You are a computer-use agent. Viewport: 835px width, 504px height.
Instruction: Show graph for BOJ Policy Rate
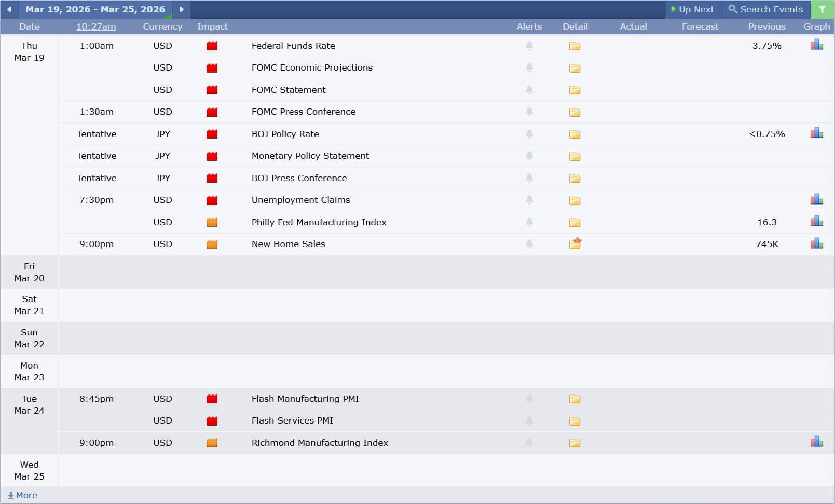point(816,133)
